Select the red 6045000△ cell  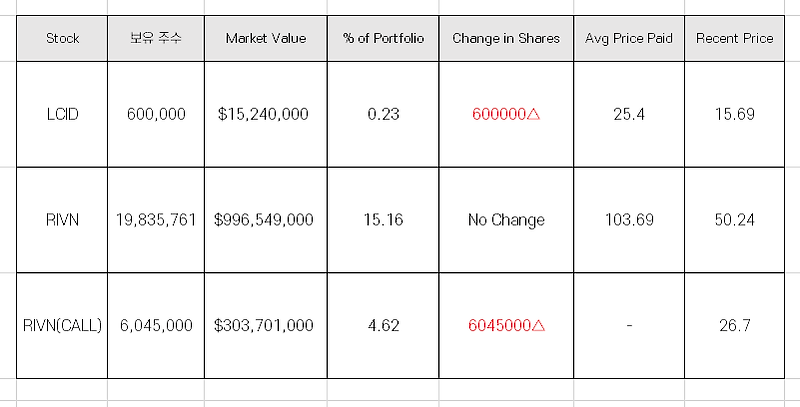(x=506, y=325)
